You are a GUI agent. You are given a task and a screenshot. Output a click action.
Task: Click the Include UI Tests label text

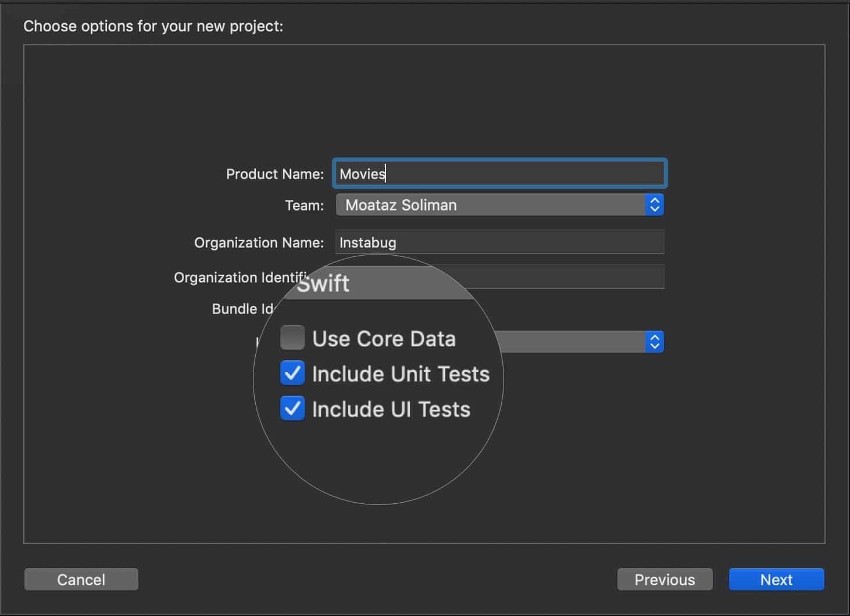[x=391, y=409]
